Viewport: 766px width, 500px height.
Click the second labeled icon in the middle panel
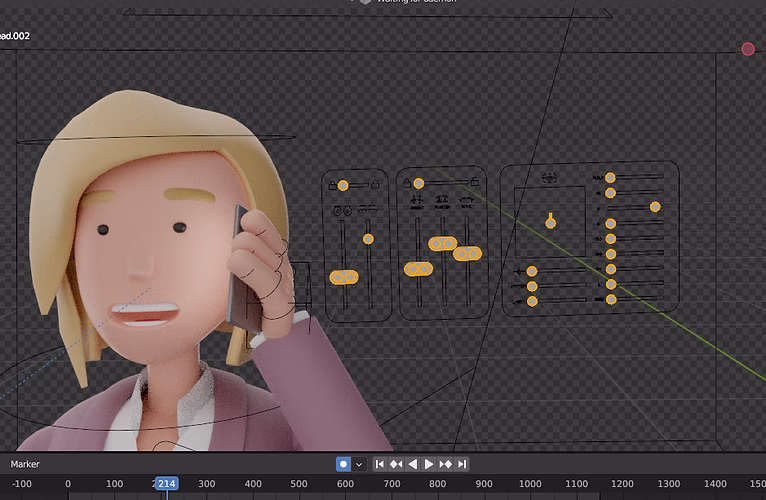pyautogui.click(x=442, y=201)
